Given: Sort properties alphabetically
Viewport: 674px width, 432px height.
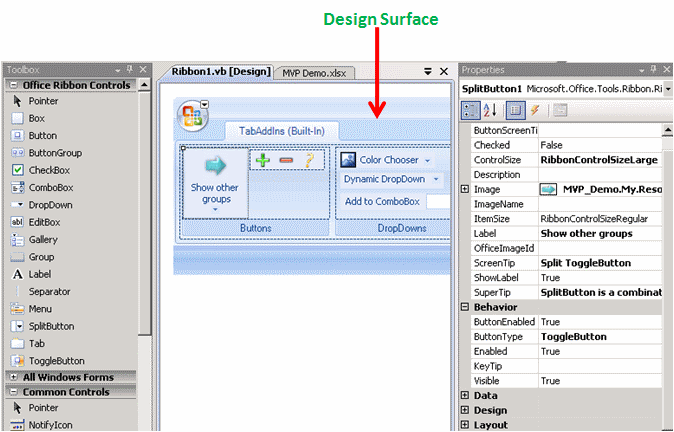Looking at the screenshot, I should pyautogui.click(x=490, y=110).
